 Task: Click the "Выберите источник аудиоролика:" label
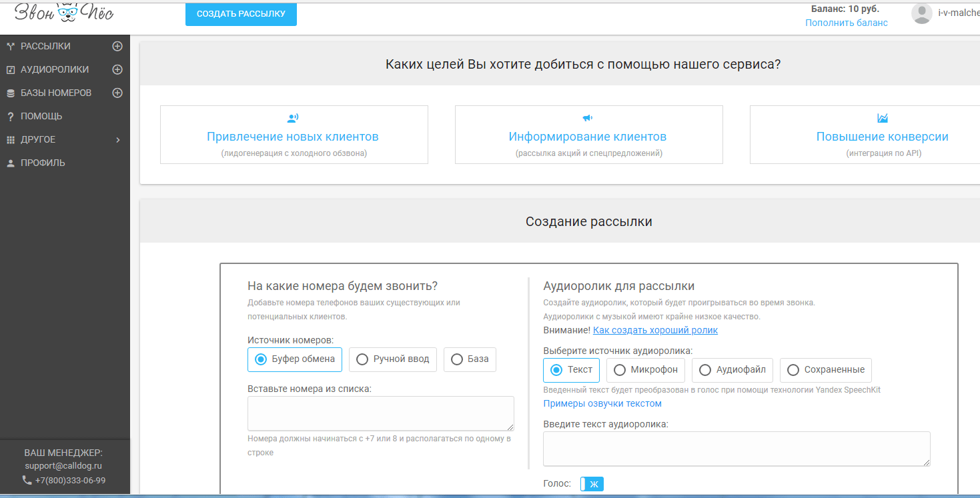(x=618, y=351)
